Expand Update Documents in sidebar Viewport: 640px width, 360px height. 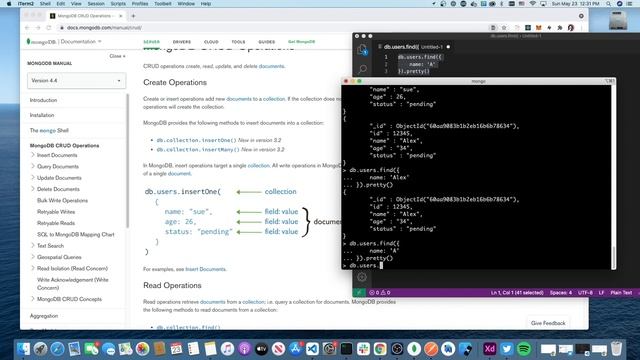click(33, 178)
